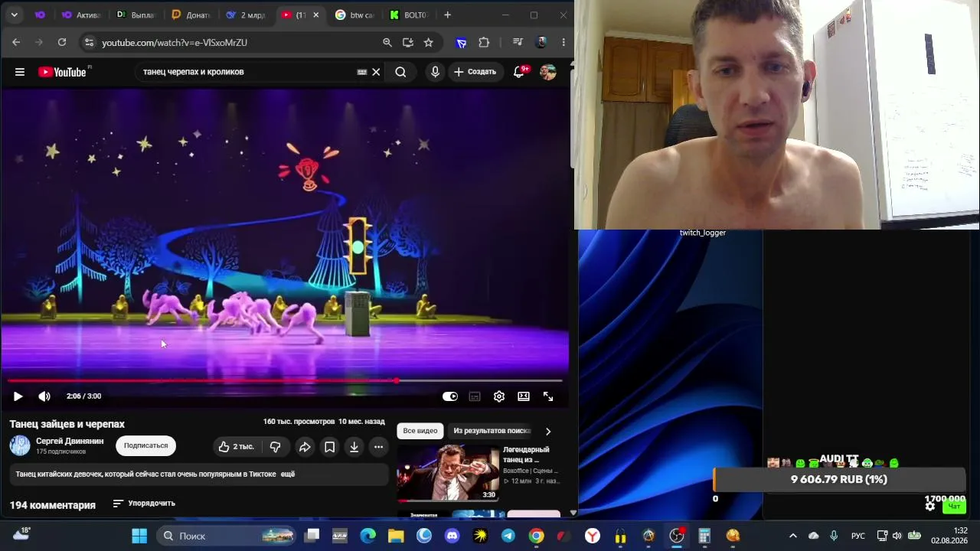Viewport: 980px width, 551px height.
Task: Switch to the 2 млрд browser tab
Action: pos(245,15)
